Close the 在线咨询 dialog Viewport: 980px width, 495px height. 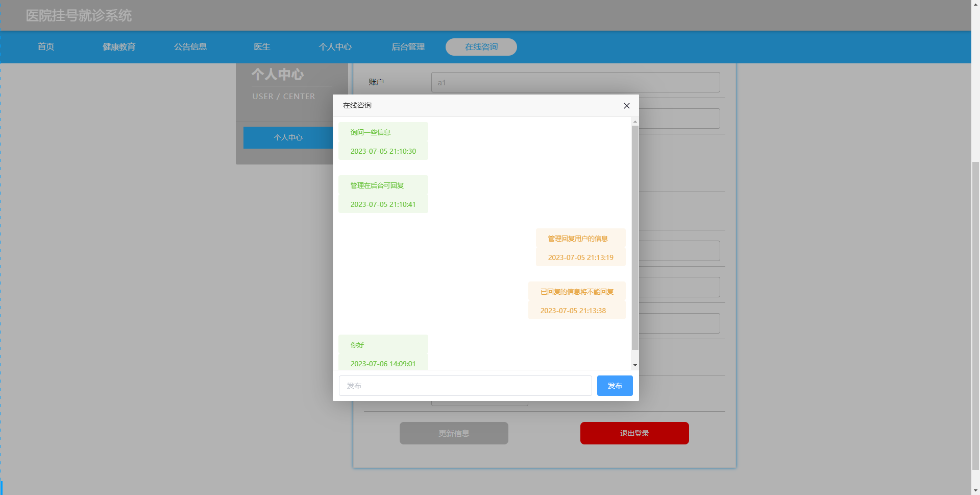[627, 106]
